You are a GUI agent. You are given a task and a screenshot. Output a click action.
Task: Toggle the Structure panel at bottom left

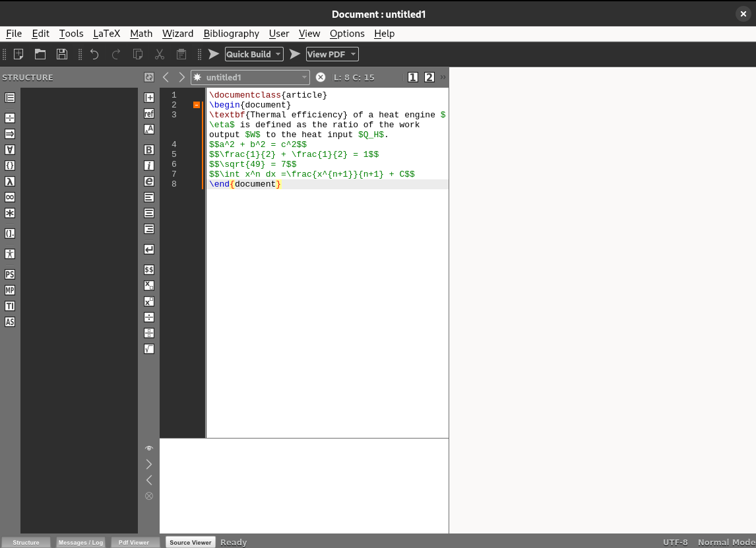coord(26,542)
